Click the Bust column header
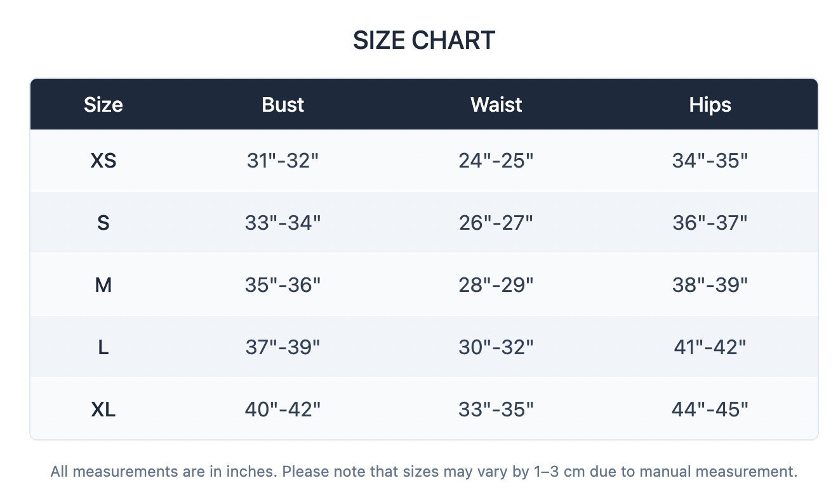The height and width of the screenshot is (504, 838). [283, 105]
